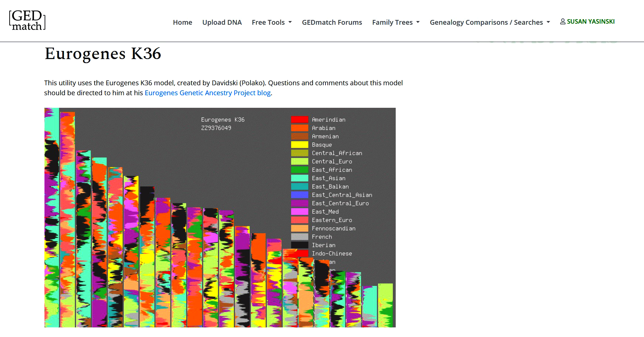The width and height of the screenshot is (644, 337).
Task: Click the 'Arabian' legend label
Action: pyautogui.click(x=324, y=128)
